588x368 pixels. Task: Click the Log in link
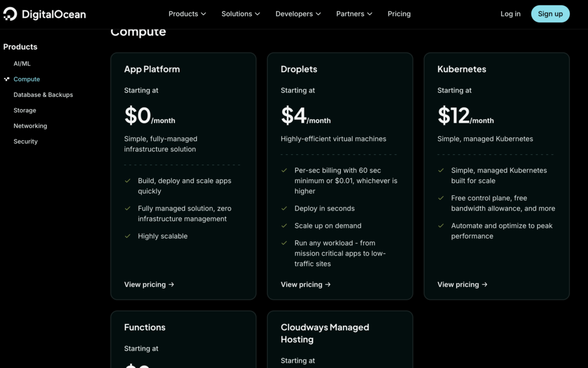point(510,14)
